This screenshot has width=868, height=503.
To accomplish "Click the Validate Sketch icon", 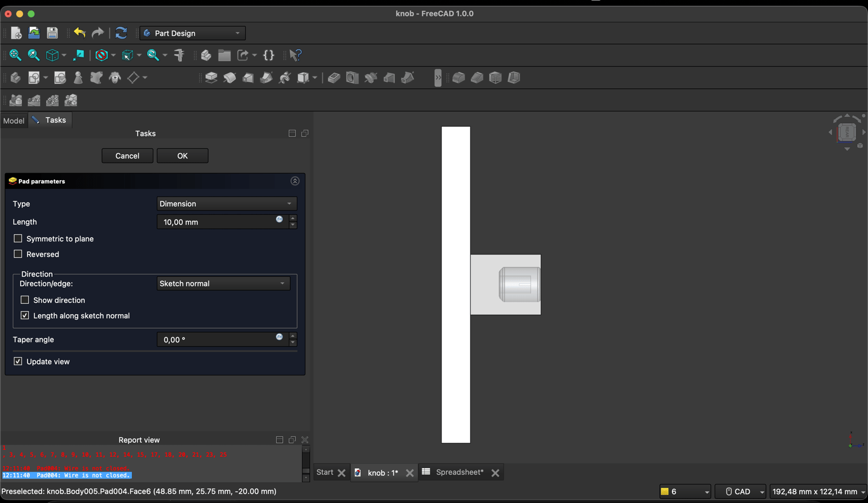I will (x=60, y=78).
